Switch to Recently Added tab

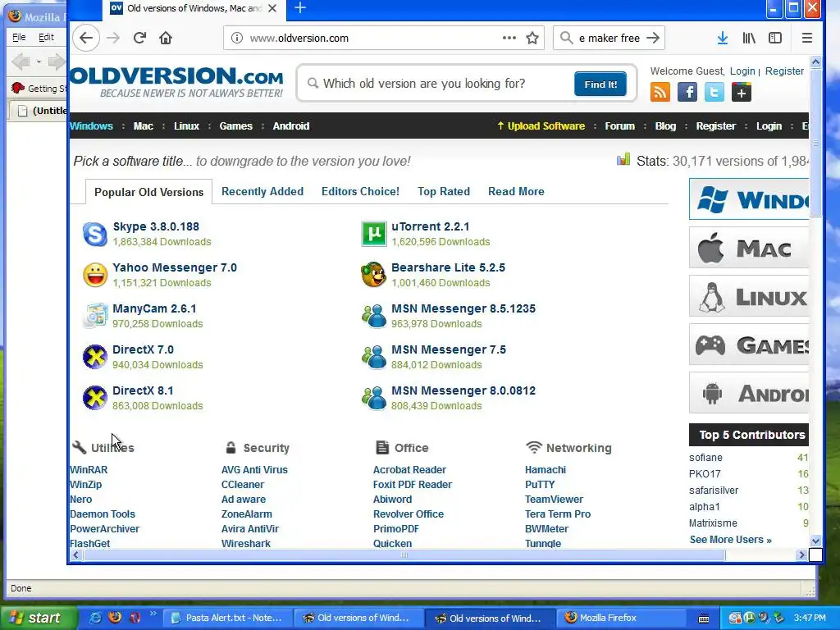(262, 192)
